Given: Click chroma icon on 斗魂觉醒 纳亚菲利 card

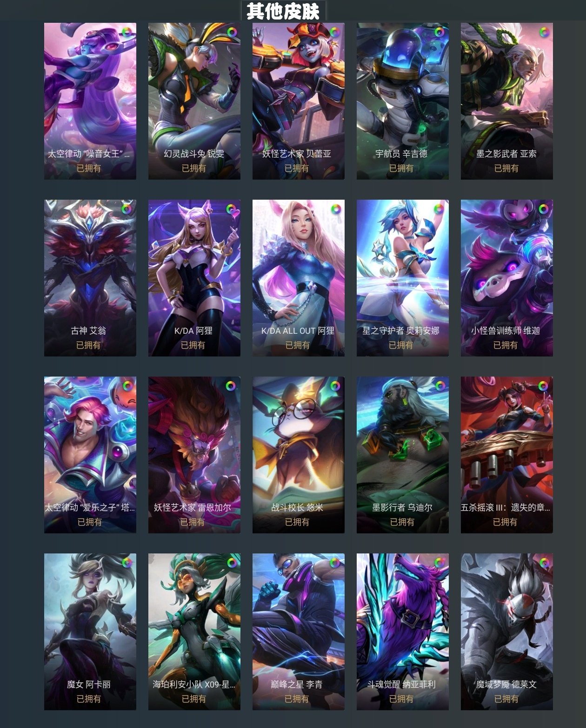Looking at the screenshot, I should [x=439, y=563].
